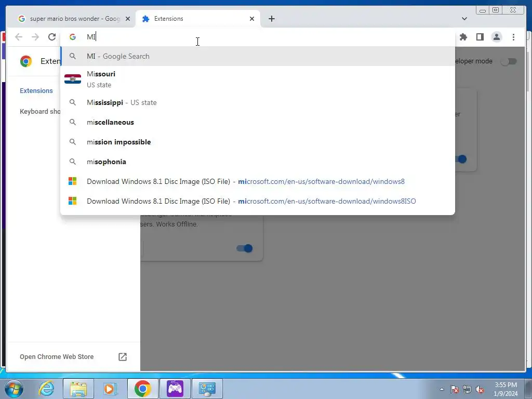Viewport: 532px width, 399px height.
Task: Open Chrome three-dot menu
Action: [513, 37]
